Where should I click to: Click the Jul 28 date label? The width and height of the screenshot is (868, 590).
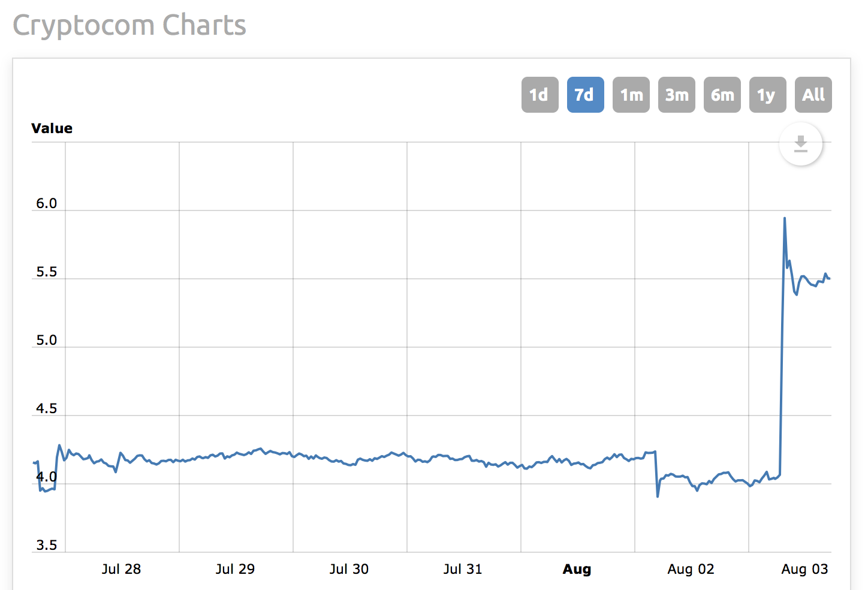click(x=121, y=569)
